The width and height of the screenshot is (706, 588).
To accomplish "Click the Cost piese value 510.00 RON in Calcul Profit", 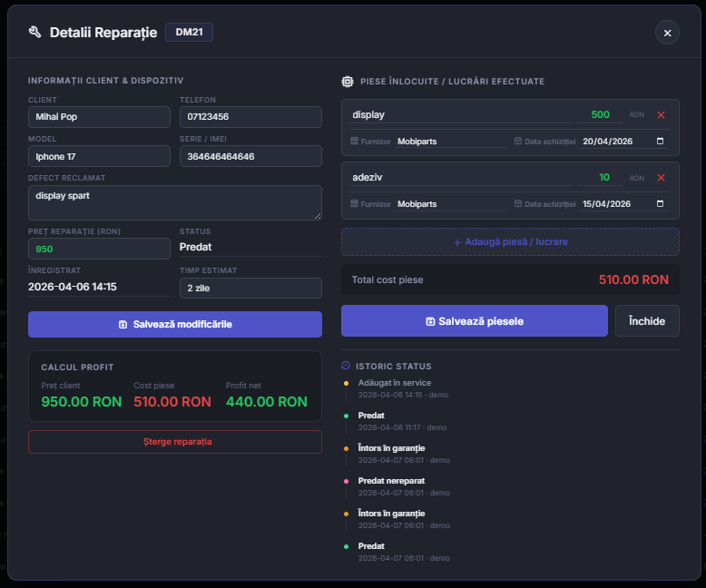I will click(x=172, y=402).
